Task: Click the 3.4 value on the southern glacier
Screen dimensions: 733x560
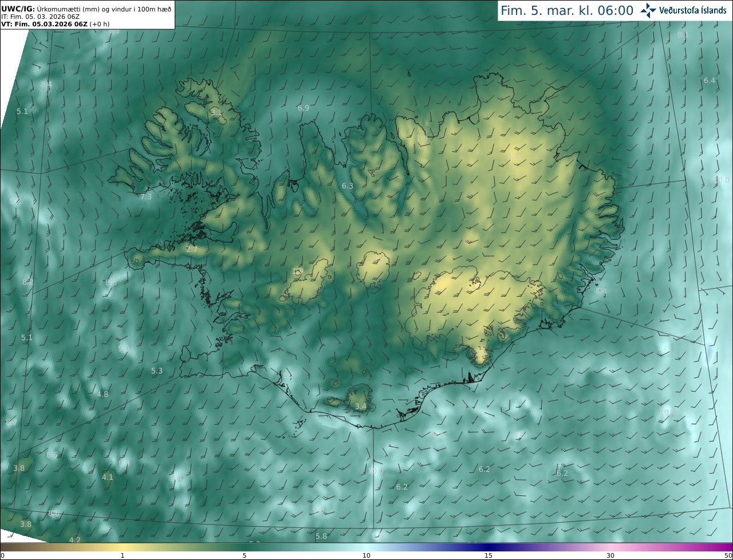Action: pos(361,407)
